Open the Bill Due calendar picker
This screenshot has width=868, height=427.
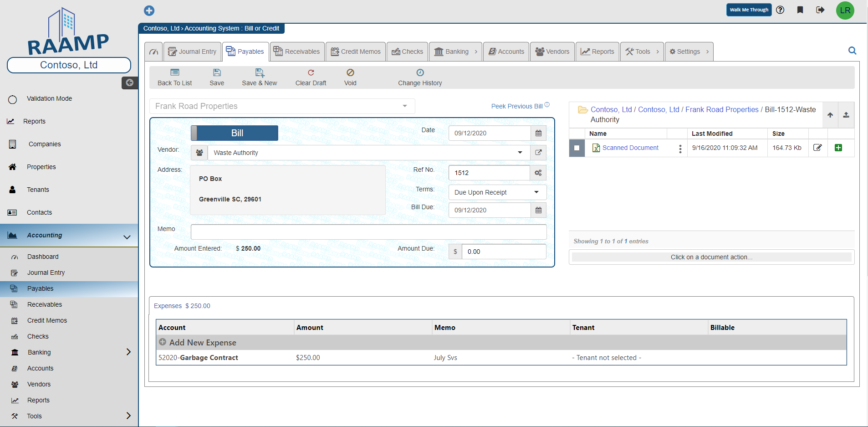[x=538, y=210]
